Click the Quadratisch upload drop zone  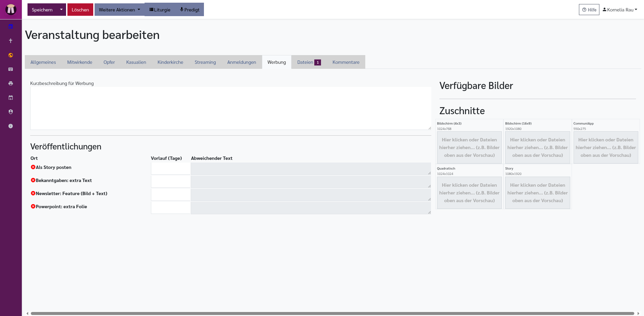tap(469, 193)
